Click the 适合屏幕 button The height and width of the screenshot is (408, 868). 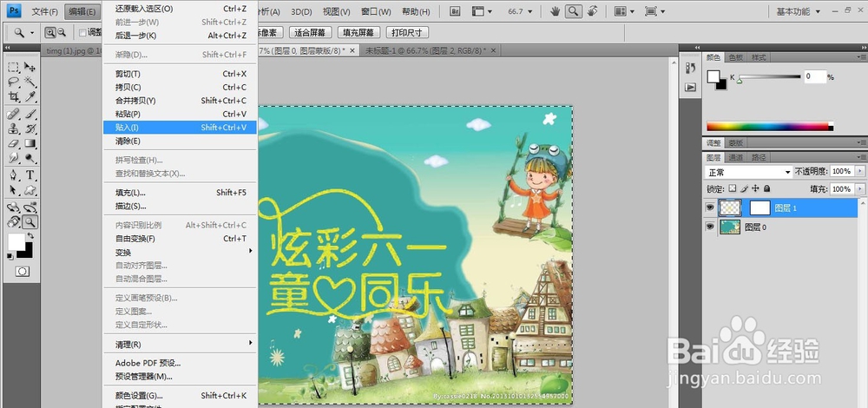point(310,33)
